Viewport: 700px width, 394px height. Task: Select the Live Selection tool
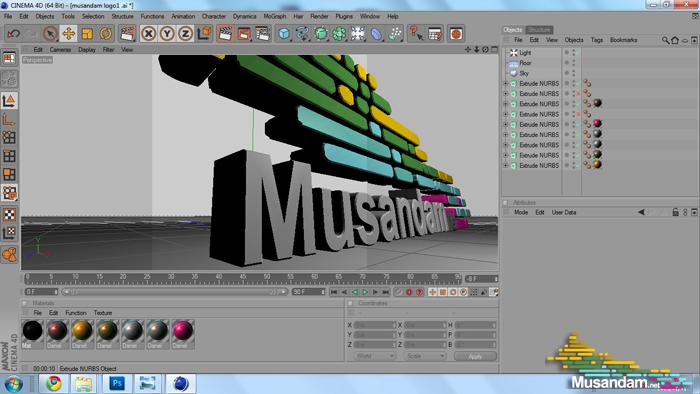[x=50, y=33]
